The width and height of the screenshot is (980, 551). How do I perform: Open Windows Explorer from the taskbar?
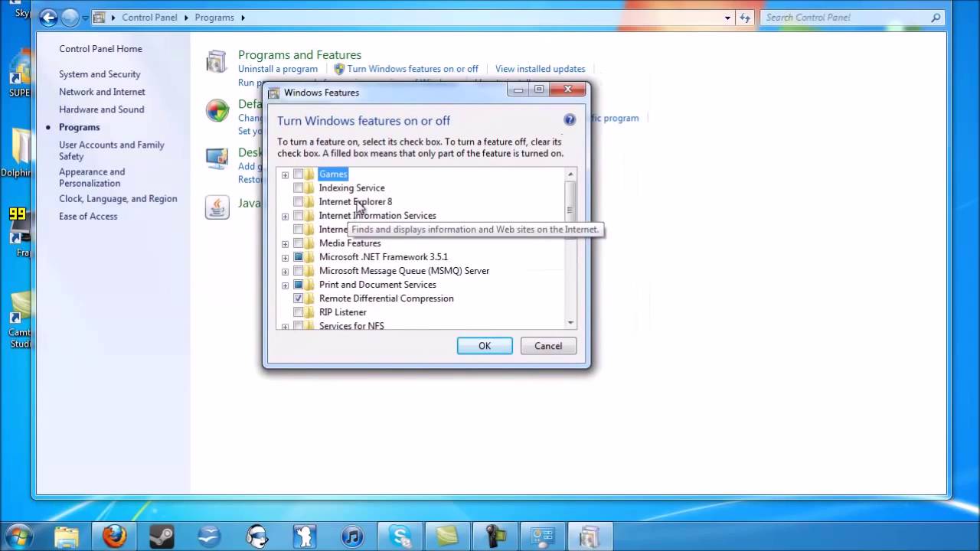click(x=67, y=536)
